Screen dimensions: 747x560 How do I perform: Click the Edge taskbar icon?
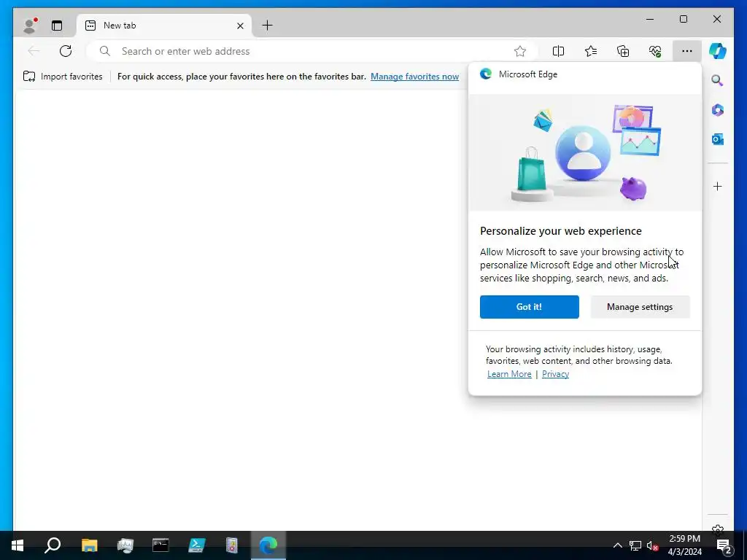coord(268,545)
